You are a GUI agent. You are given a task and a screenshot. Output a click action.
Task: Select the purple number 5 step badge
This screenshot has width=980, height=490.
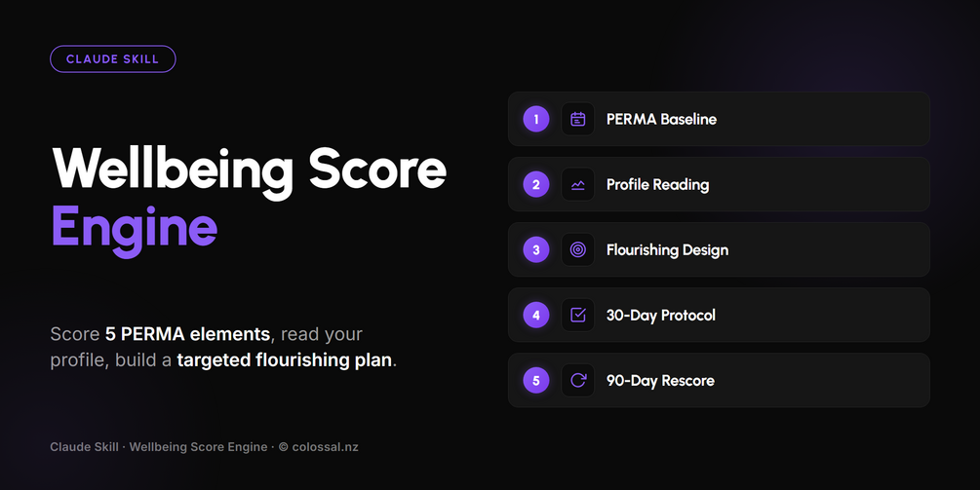point(536,380)
